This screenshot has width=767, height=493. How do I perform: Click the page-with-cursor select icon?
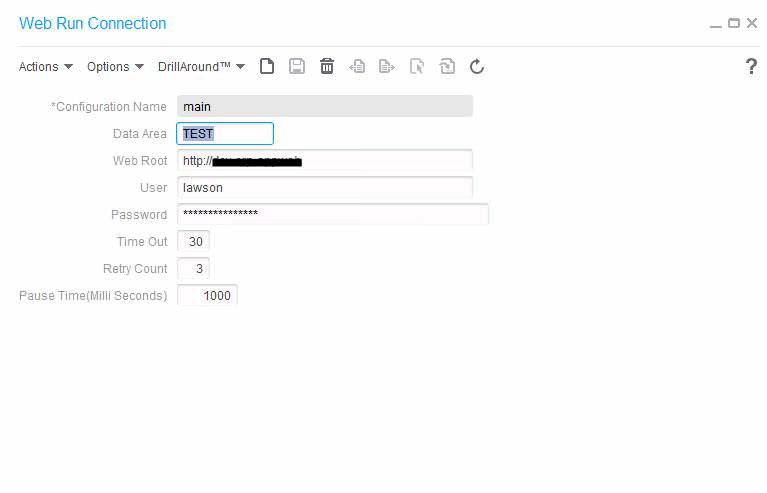click(417, 66)
